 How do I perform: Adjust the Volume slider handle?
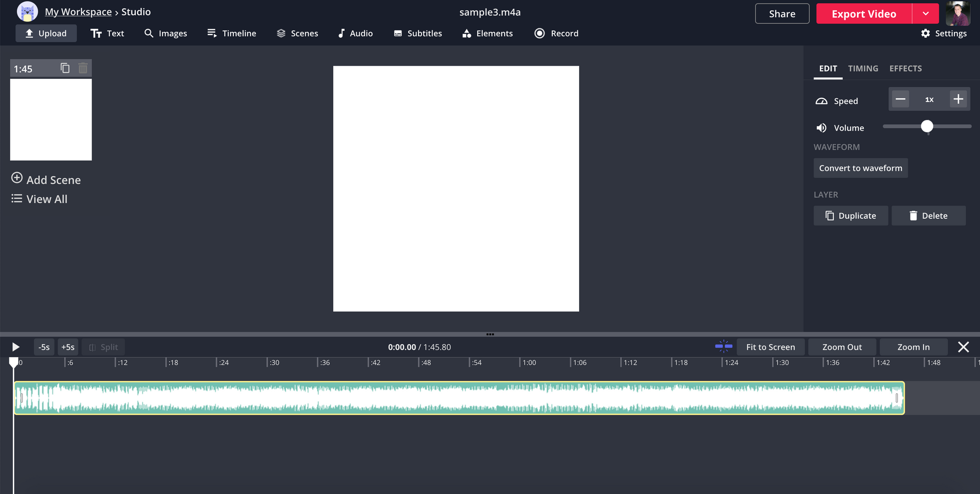point(927,127)
